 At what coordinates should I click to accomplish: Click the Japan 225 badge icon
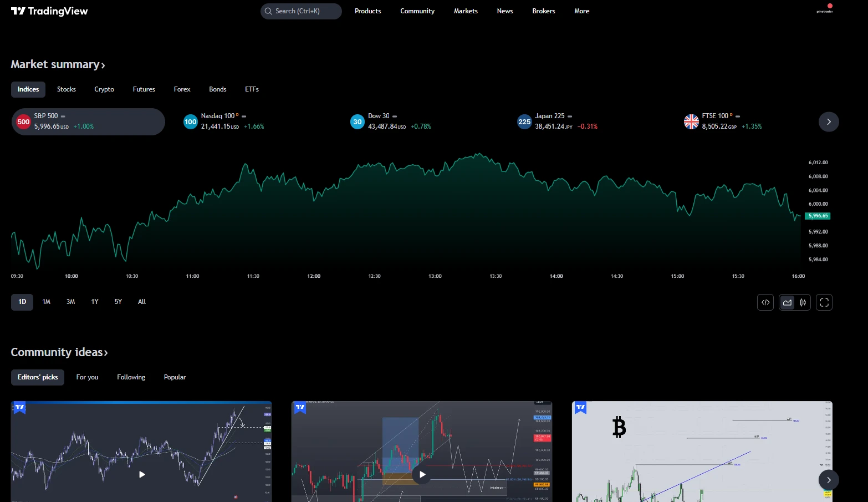[524, 122]
